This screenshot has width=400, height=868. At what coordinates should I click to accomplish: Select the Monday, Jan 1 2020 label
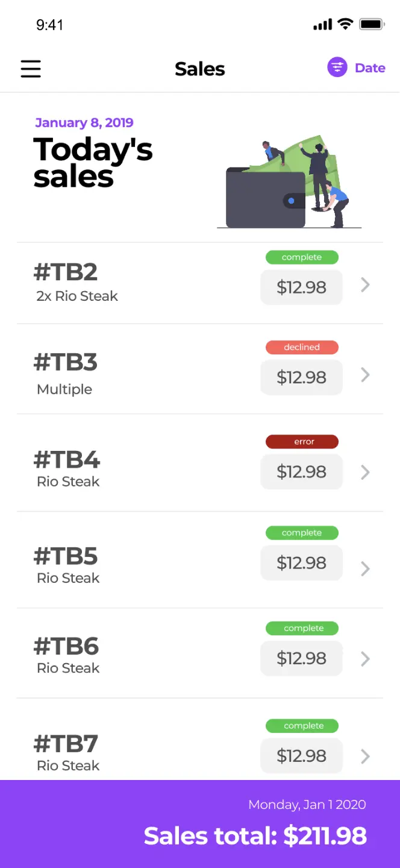307,804
